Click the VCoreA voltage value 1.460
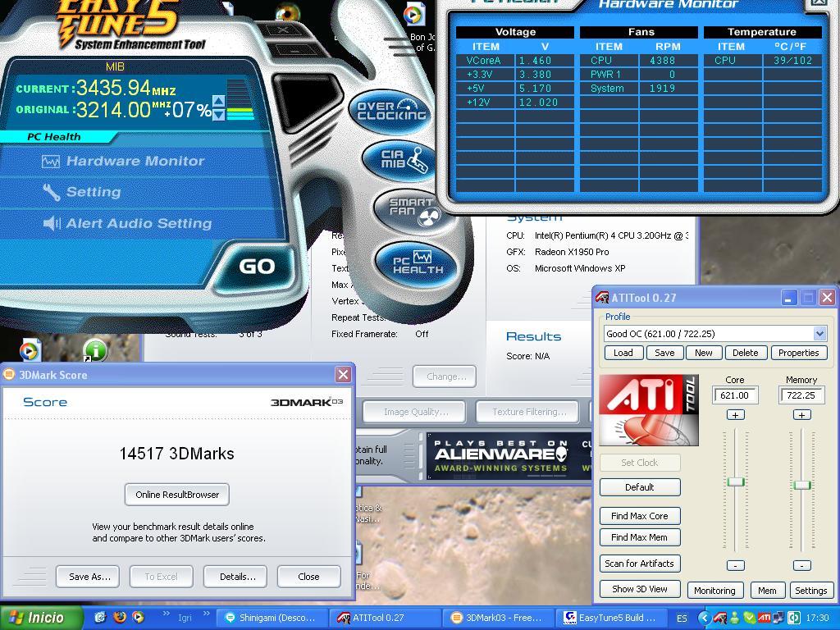 click(535, 61)
